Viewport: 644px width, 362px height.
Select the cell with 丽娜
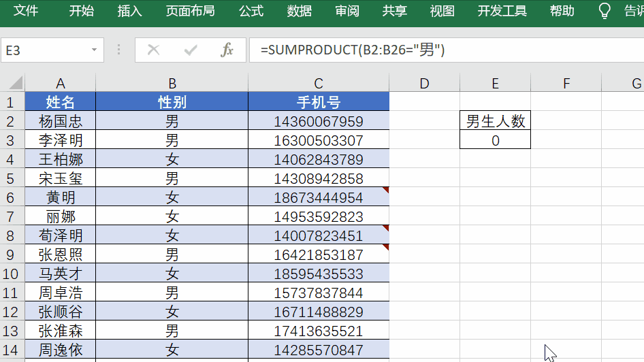(x=61, y=216)
